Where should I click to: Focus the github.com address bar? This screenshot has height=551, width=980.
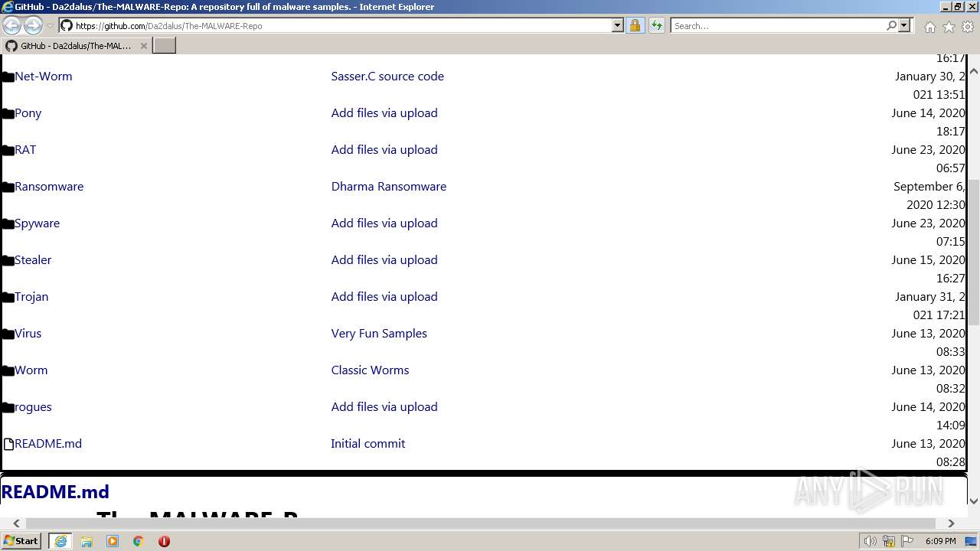coord(341,25)
